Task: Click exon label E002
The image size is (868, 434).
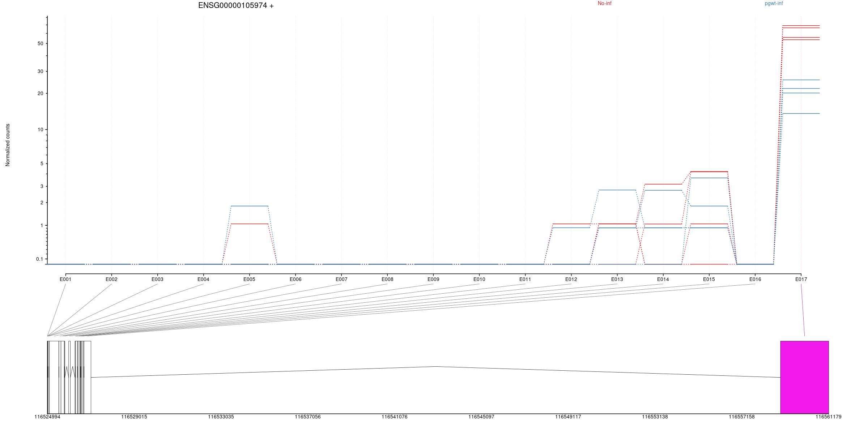Action: point(111,279)
